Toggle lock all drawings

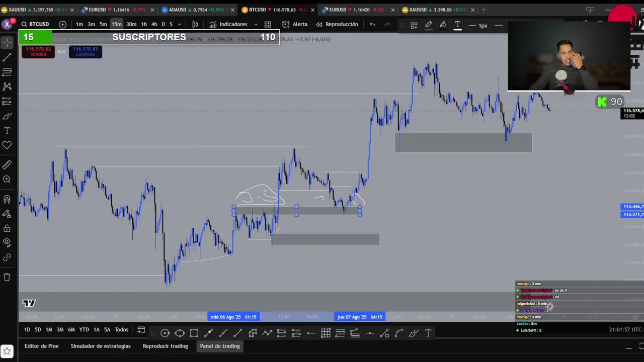click(x=7, y=229)
